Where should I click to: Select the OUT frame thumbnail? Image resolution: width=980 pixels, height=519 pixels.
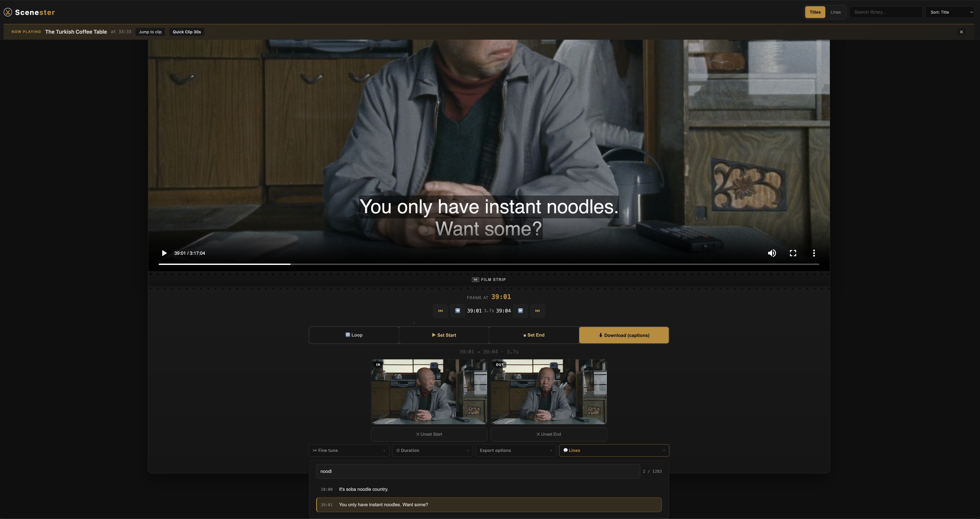pos(549,392)
